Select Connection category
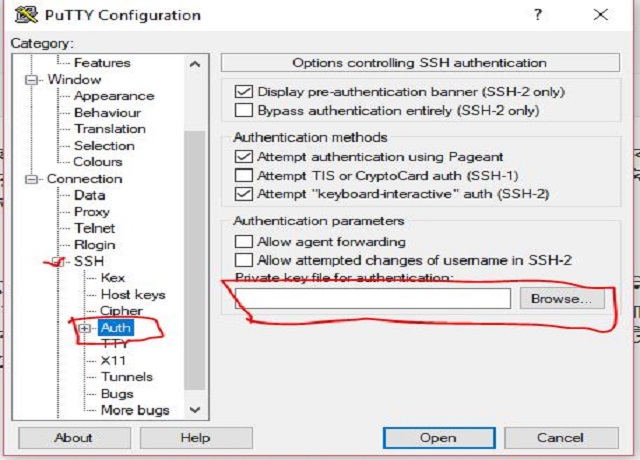This screenshot has width=640, height=460. click(84, 179)
